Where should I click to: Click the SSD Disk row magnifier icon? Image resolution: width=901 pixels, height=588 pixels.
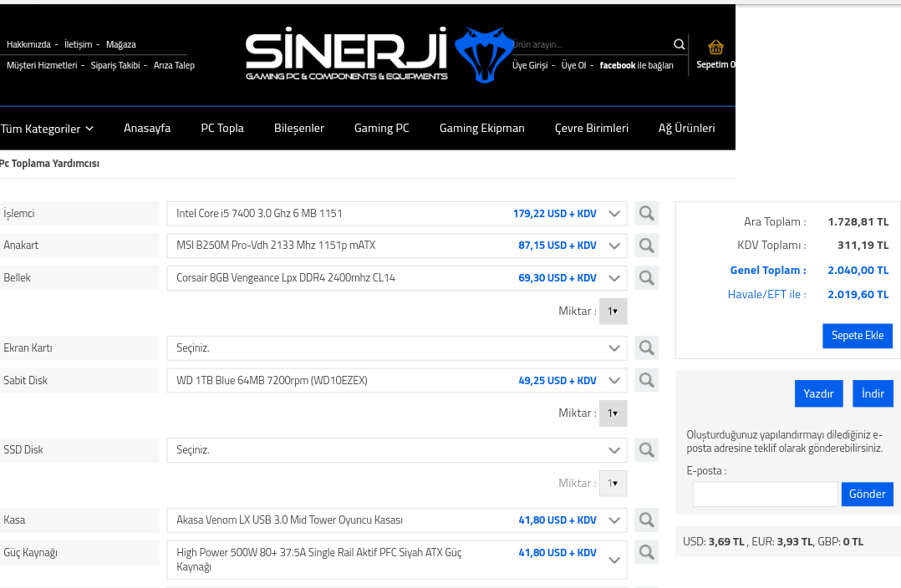(646, 449)
